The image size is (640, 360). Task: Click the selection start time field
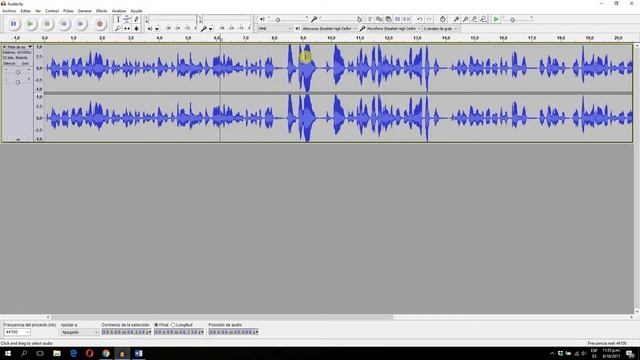click(x=126, y=332)
